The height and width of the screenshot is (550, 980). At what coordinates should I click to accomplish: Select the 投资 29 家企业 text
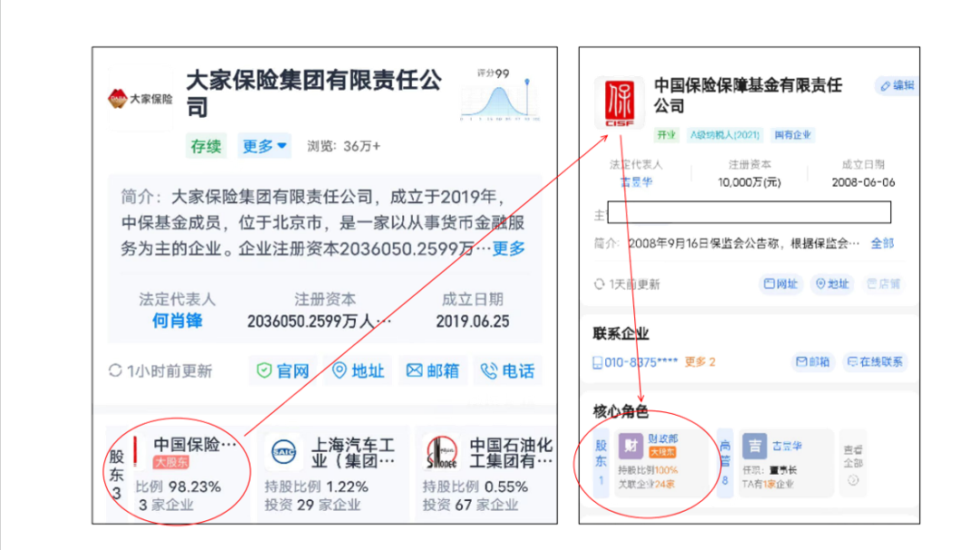click(312, 505)
